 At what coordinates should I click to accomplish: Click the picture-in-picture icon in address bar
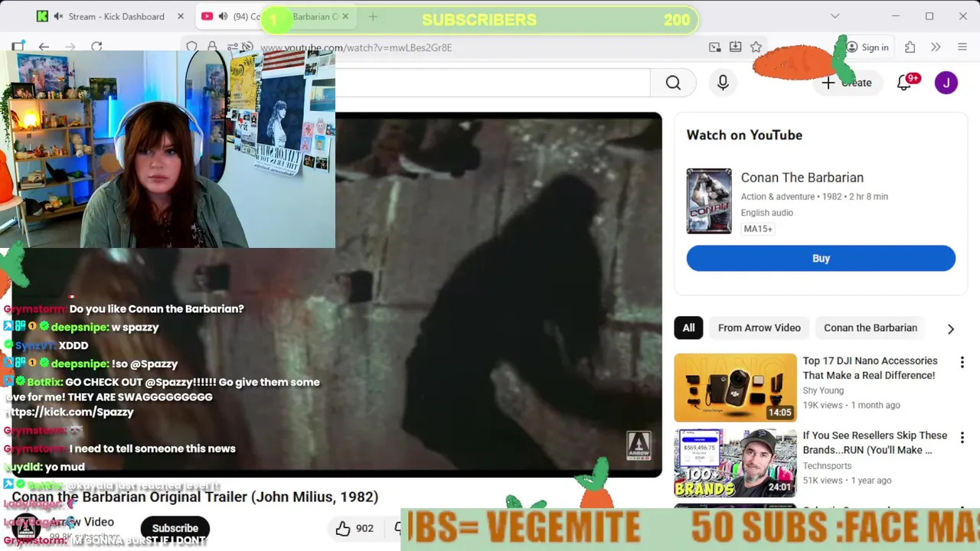coord(714,47)
